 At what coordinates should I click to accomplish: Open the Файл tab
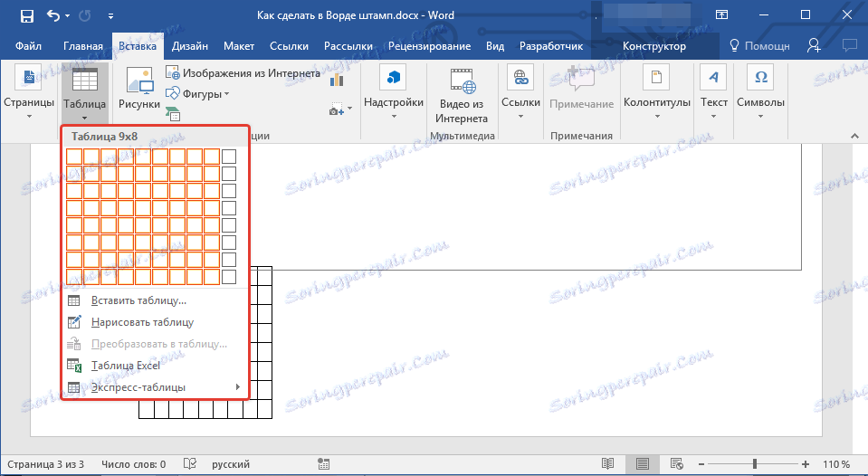28,46
